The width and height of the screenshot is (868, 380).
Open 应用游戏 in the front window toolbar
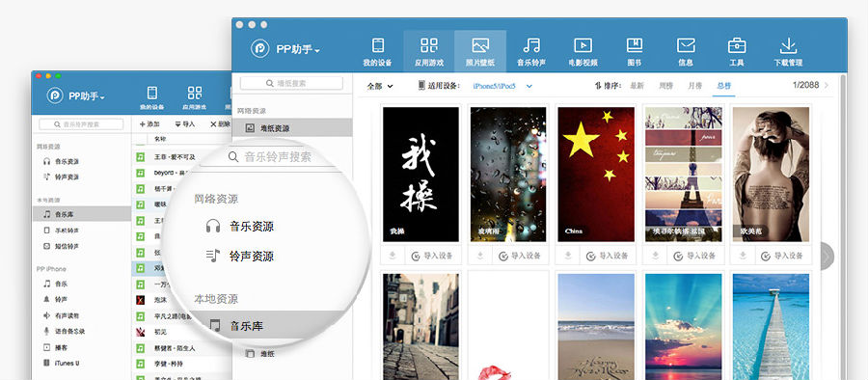(x=428, y=51)
